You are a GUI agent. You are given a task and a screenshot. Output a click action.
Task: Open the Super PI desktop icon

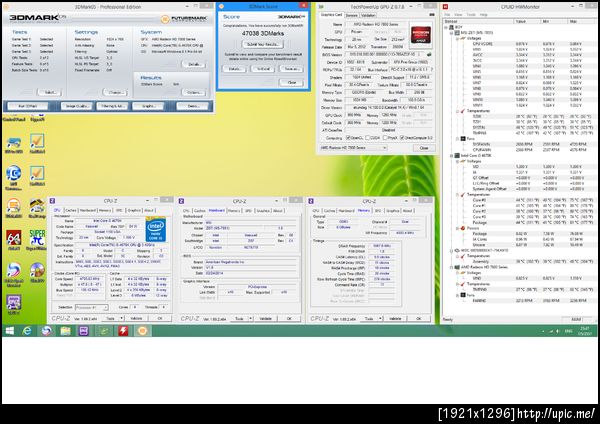pyautogui.click(x=37, y=240)
